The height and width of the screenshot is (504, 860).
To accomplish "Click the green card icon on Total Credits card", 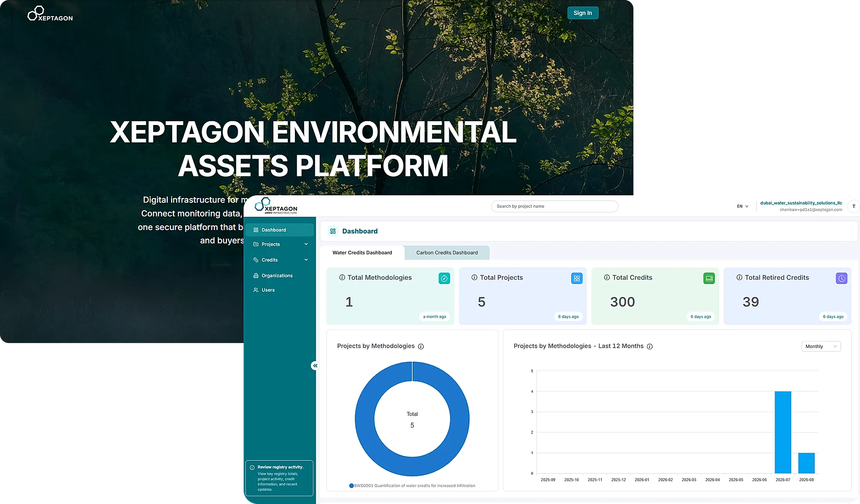I will [x=709, y=278].
